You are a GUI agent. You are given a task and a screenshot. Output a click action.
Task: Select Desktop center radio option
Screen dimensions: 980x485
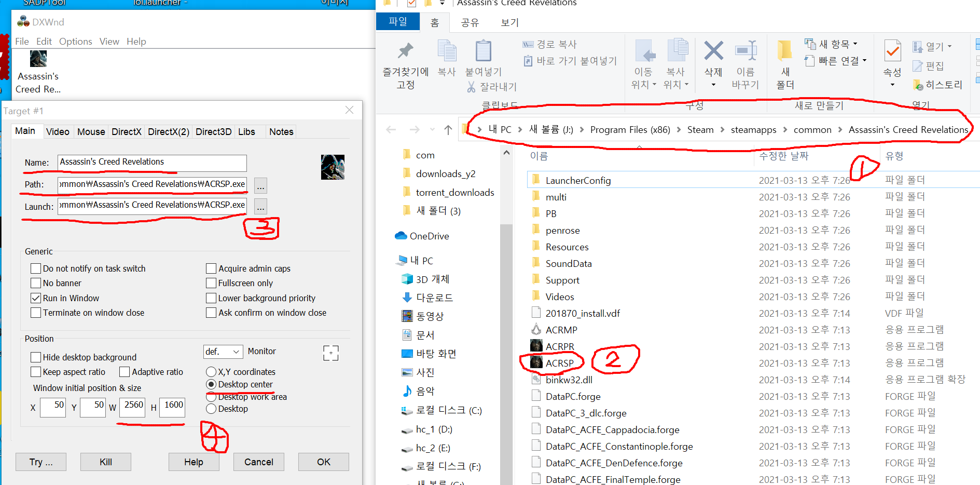pyautogui.click(x=211, y=384)
